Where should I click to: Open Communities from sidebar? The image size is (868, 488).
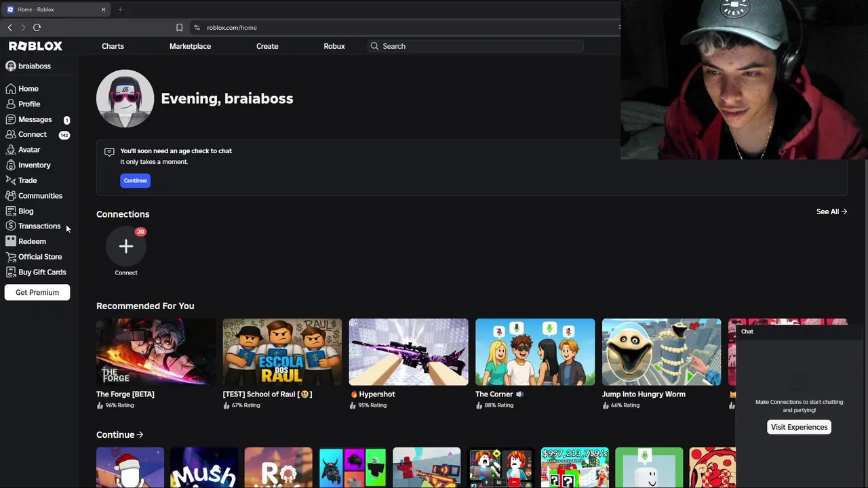click(40, 196)
